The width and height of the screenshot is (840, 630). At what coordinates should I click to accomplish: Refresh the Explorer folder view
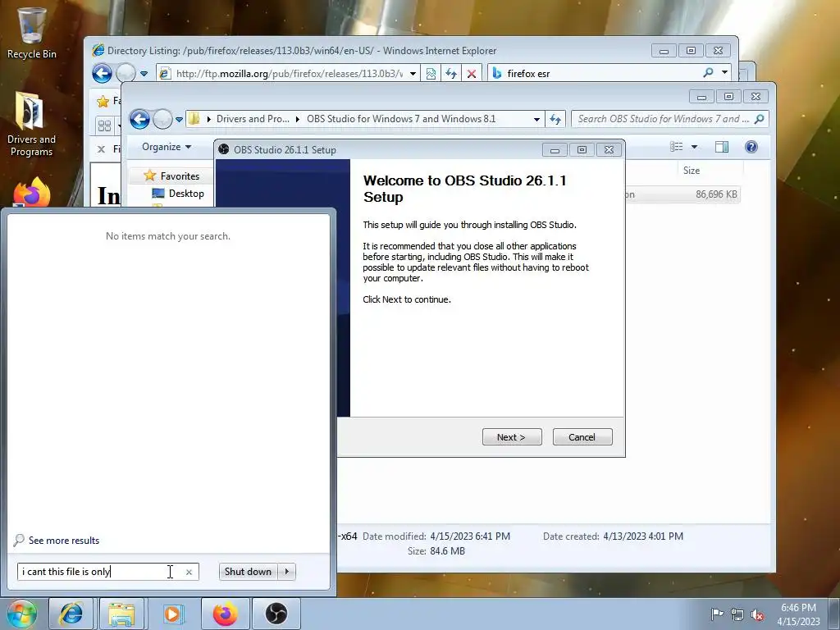coord(555,119)
